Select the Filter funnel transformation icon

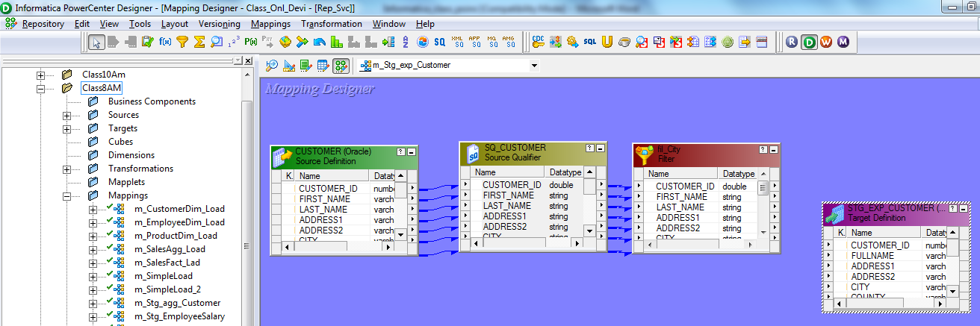coord(182,43)
